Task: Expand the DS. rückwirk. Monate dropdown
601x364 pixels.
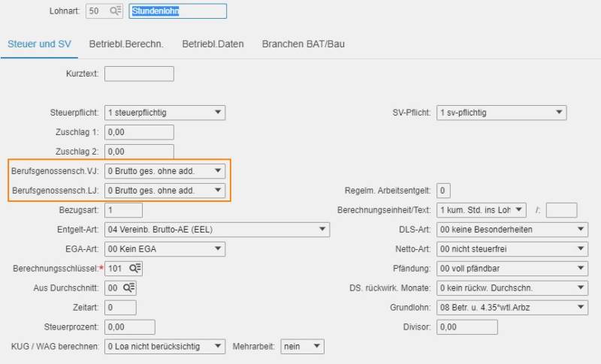Action: click(512, 288)
